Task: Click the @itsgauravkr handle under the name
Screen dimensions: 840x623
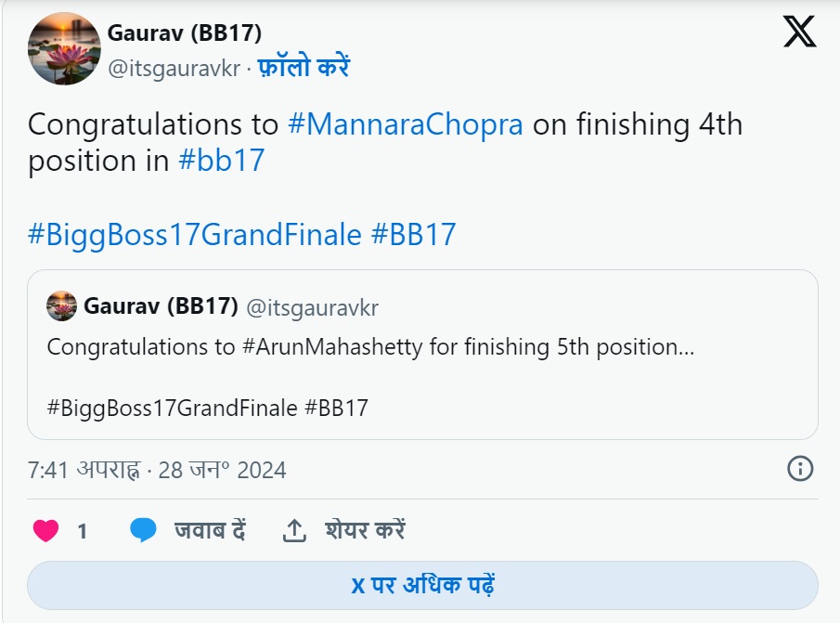Action: coord(174,68)
